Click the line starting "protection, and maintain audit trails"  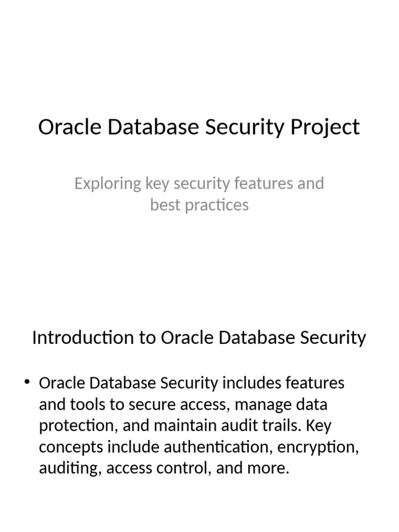(185, 426)
